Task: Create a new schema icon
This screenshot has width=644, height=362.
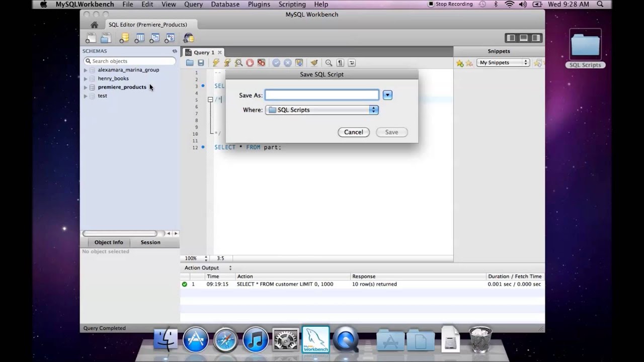Action: click(x=124, y=38)
